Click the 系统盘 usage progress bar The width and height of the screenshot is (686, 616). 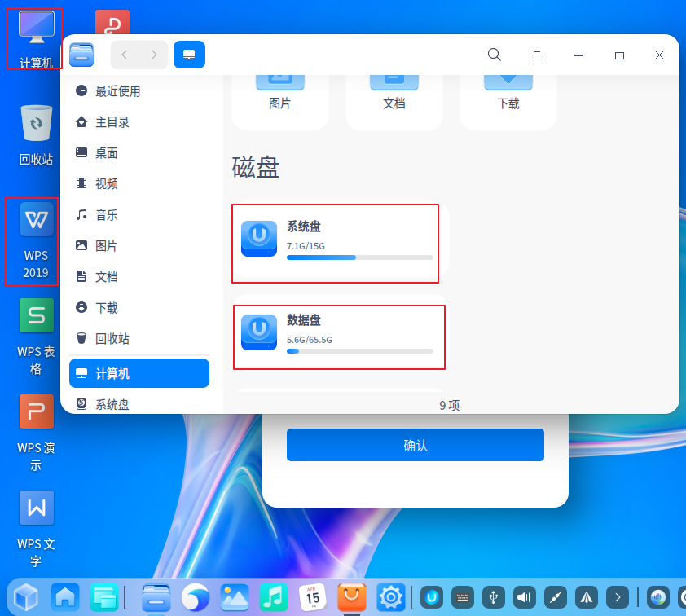[359, 257]
